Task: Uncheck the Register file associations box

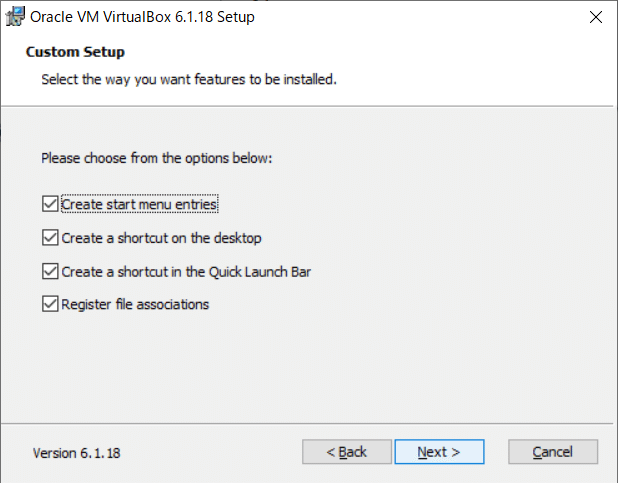Action: pyautogui.click(x=50, y=304)
